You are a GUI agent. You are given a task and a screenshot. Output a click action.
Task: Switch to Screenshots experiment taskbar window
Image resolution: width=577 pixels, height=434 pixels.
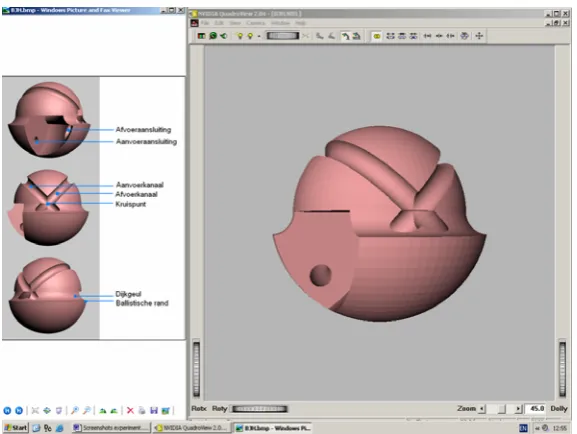click(111, 428)
